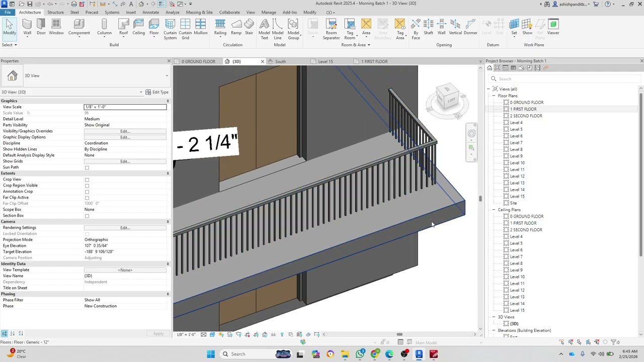Switch to the Annotate ribbon tab
Image resolution: width=644 pixels, height=362 pixels.
150,12
